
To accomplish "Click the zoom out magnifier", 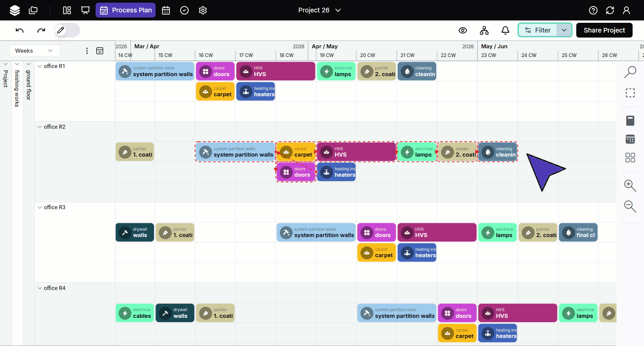I will click(x=630, y=206).
